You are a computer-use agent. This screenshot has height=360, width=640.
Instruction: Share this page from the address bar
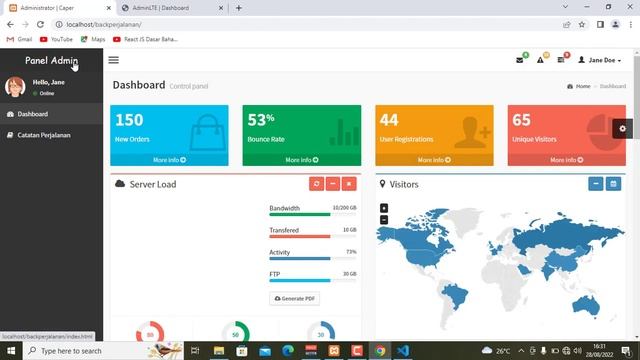[x=567, y=24]
